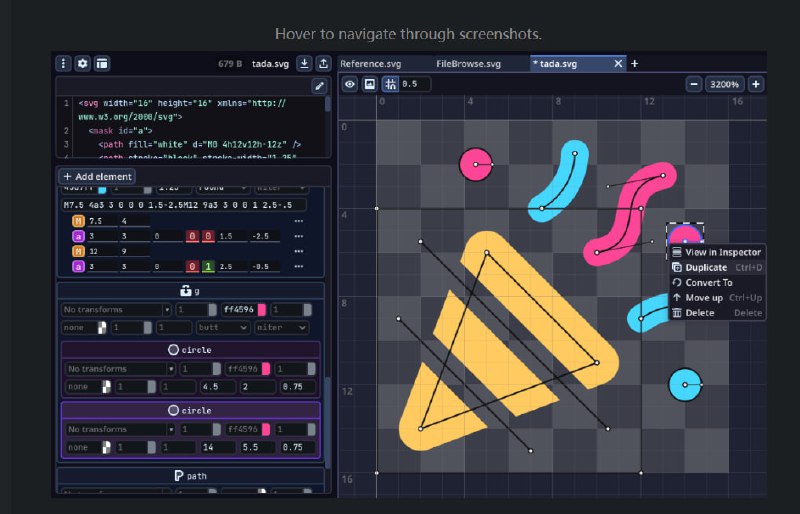Expand No transforms dropdown under g element
The image size is (800, 514).
click(x=117, y=310)
